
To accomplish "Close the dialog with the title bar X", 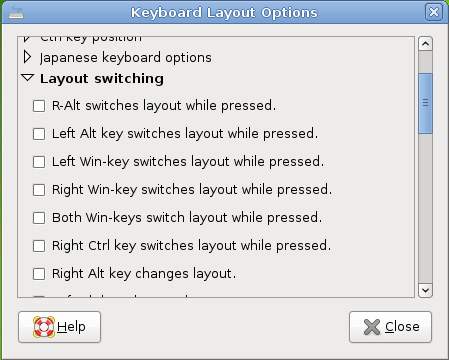I will click(434, 12).
